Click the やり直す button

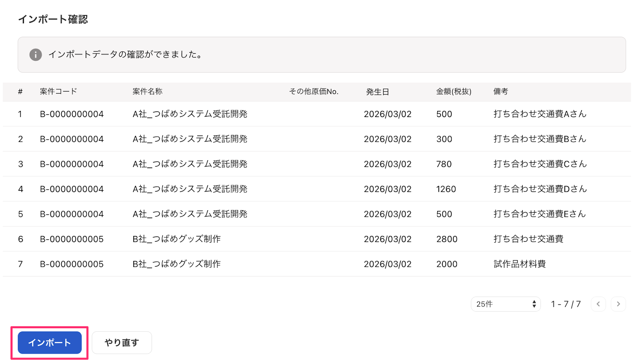coord(122,342)
